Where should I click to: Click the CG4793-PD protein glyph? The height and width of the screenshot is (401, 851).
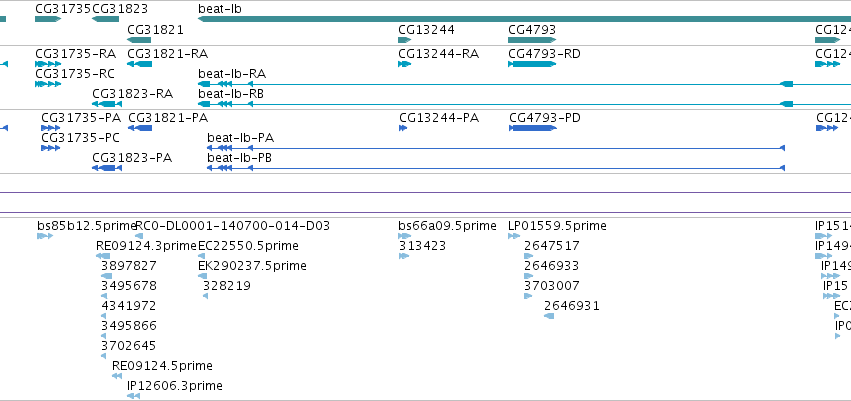point(533,128)
